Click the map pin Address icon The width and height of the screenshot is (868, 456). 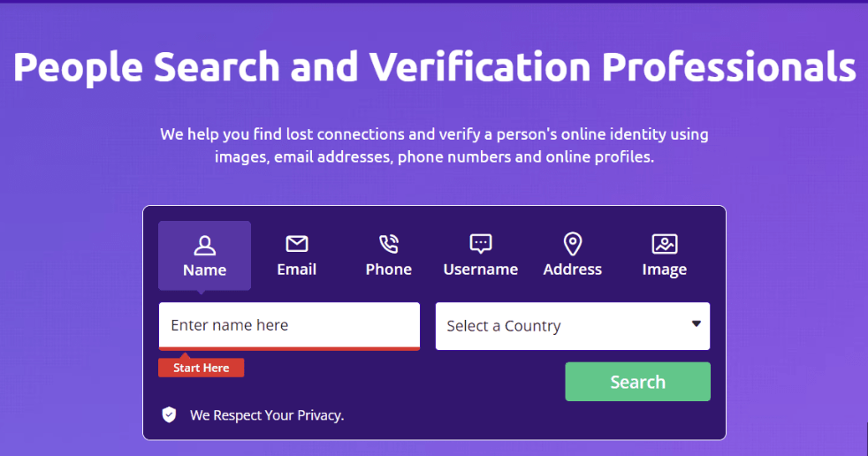[x=573, y=244]
